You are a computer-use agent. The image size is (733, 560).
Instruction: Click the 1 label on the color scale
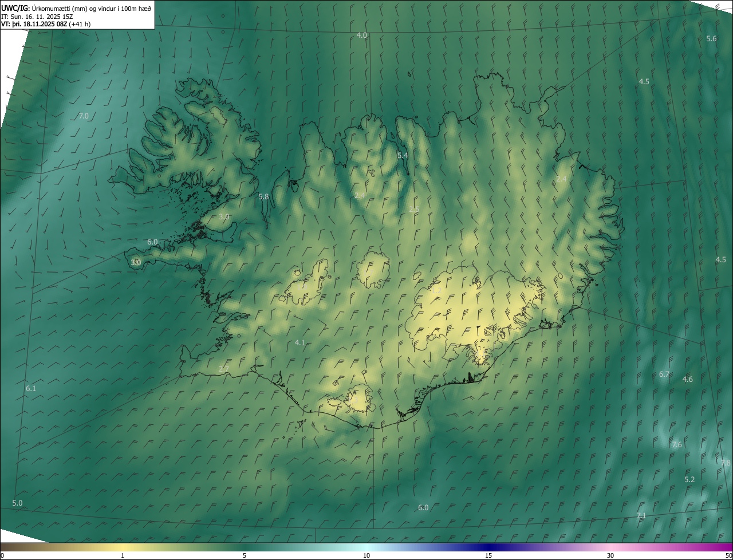(x=123, y=556)
